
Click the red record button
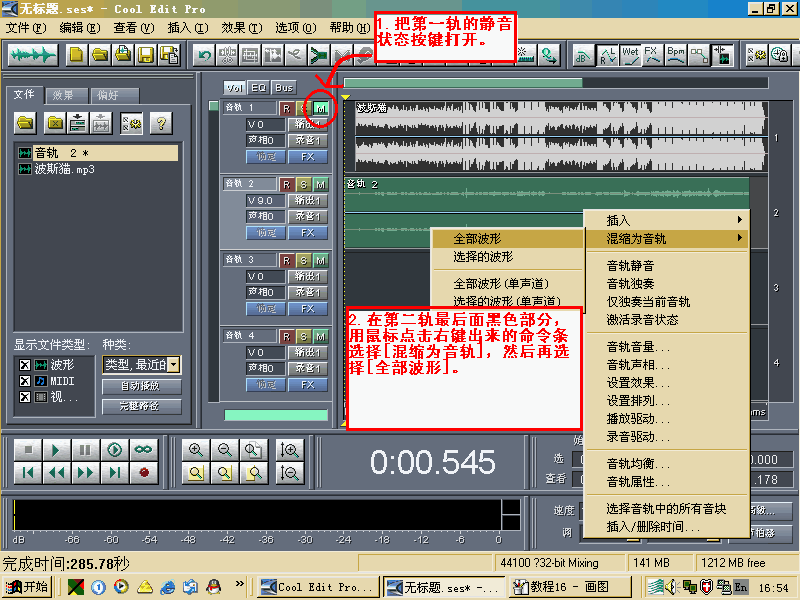click(x=144, y=473)
